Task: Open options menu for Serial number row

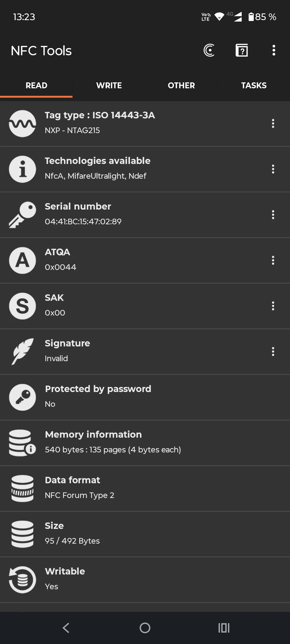Action: 273,215
